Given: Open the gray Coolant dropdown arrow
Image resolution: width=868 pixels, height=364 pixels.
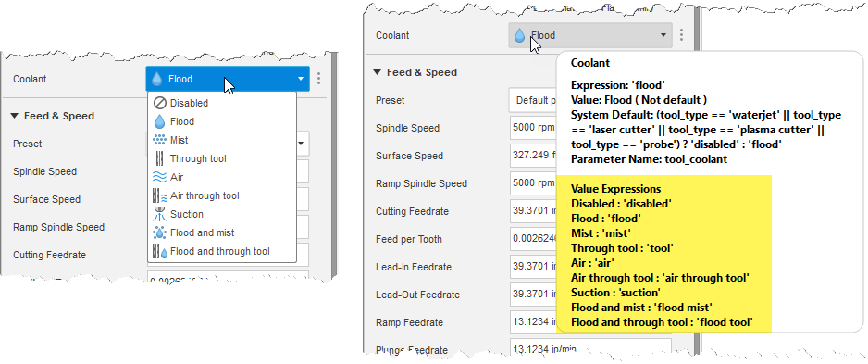Looking at the screenshot, I should (663, 35).
